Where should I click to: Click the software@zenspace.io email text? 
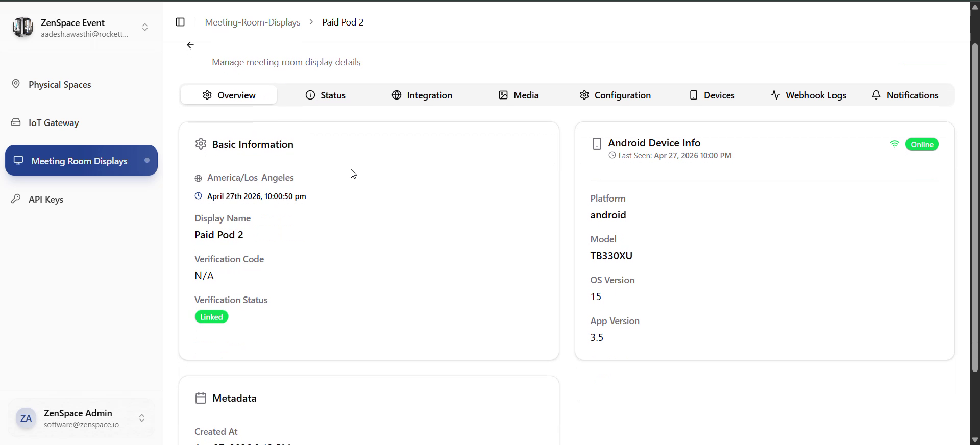point(81,425)
